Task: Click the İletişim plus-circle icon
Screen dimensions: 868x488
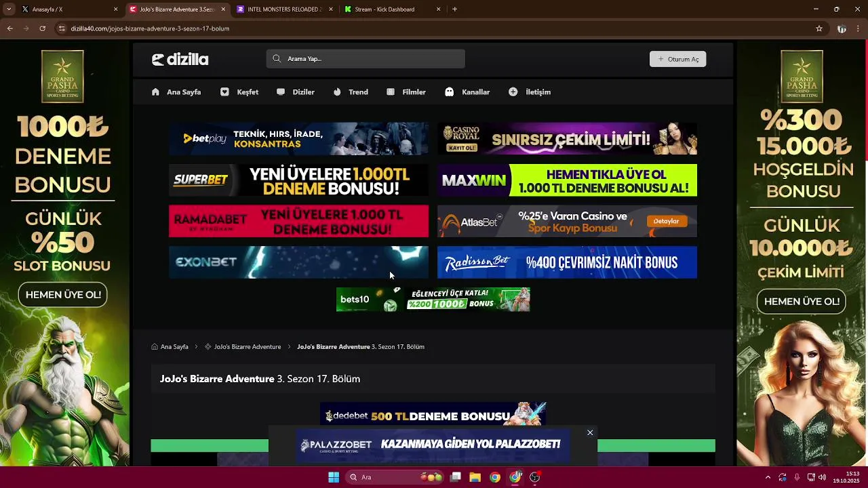Action: coord(513,92)
